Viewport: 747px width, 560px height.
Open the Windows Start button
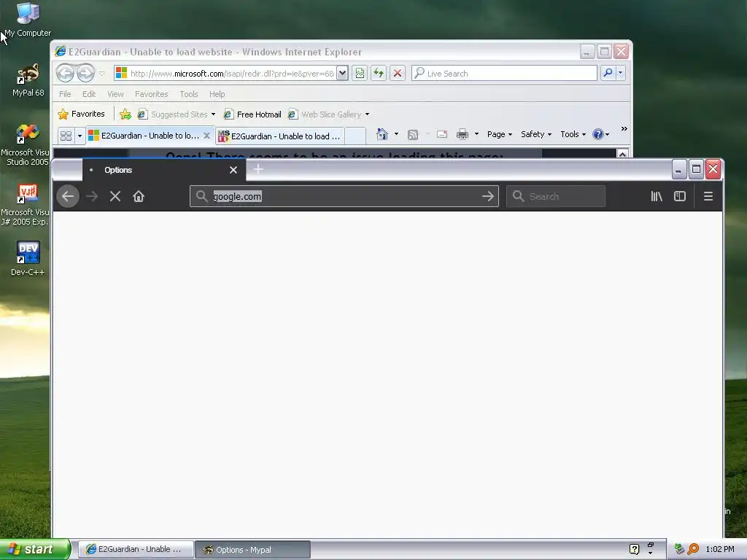click(35, 549)
